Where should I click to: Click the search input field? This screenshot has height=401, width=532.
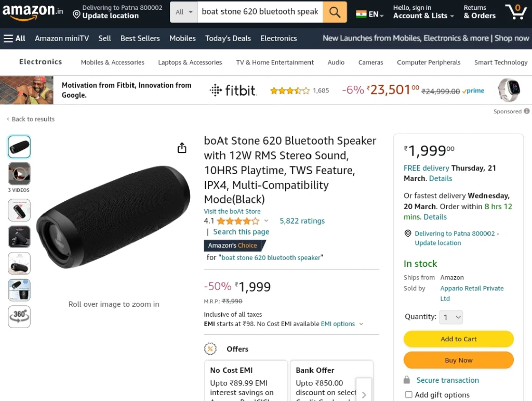(260, 12)
